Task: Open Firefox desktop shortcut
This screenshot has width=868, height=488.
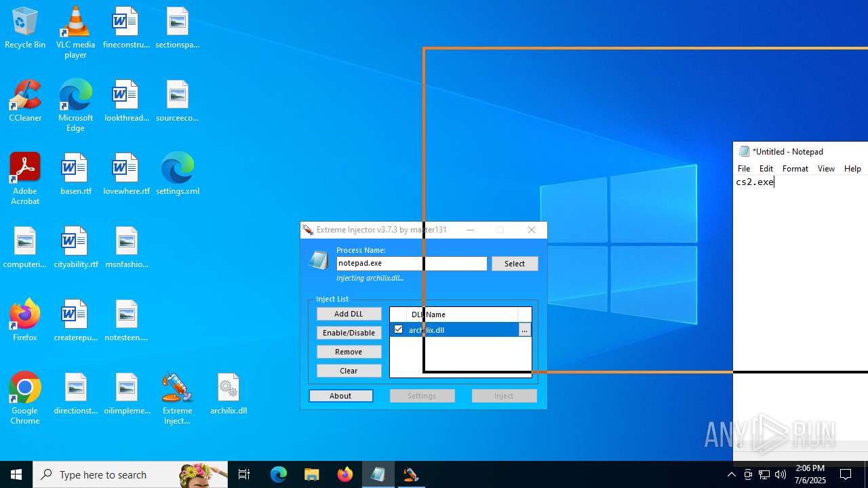Action: [x=25, y=321]
